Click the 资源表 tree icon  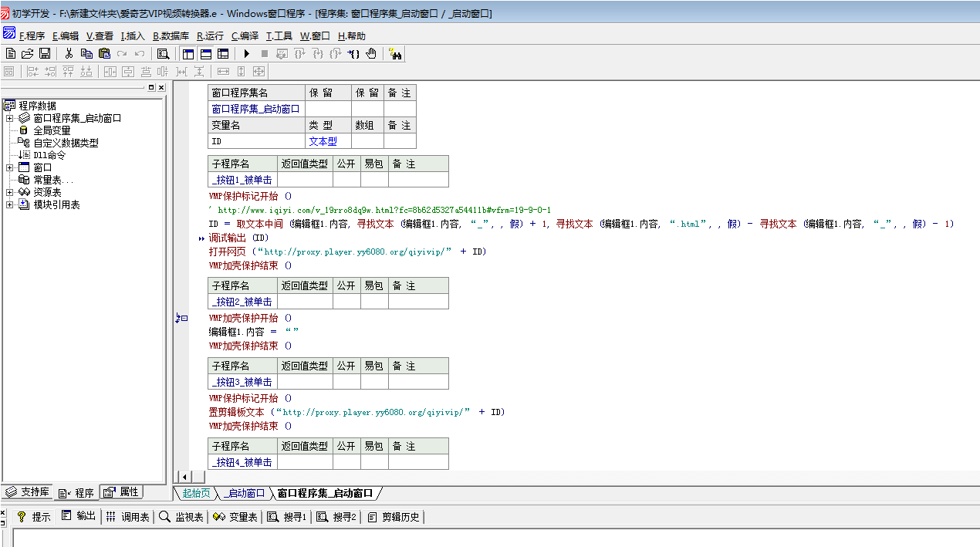[24, 192]
